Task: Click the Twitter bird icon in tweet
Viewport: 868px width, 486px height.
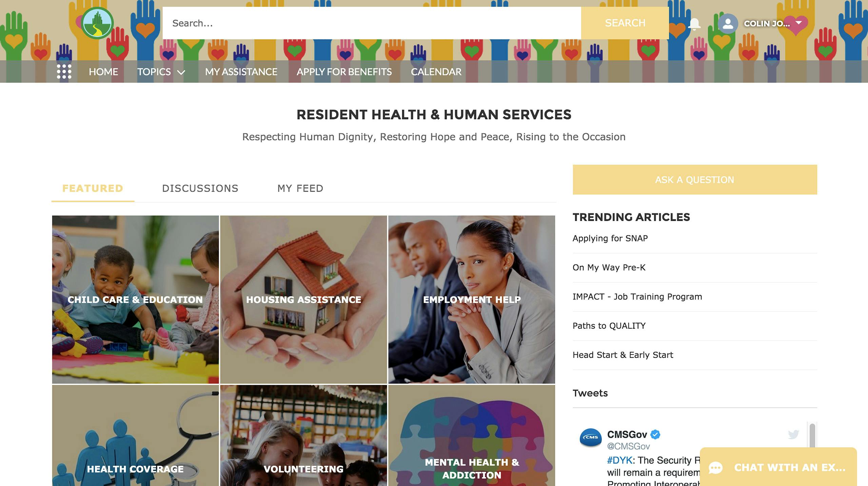Action: [x=793, y=433]
